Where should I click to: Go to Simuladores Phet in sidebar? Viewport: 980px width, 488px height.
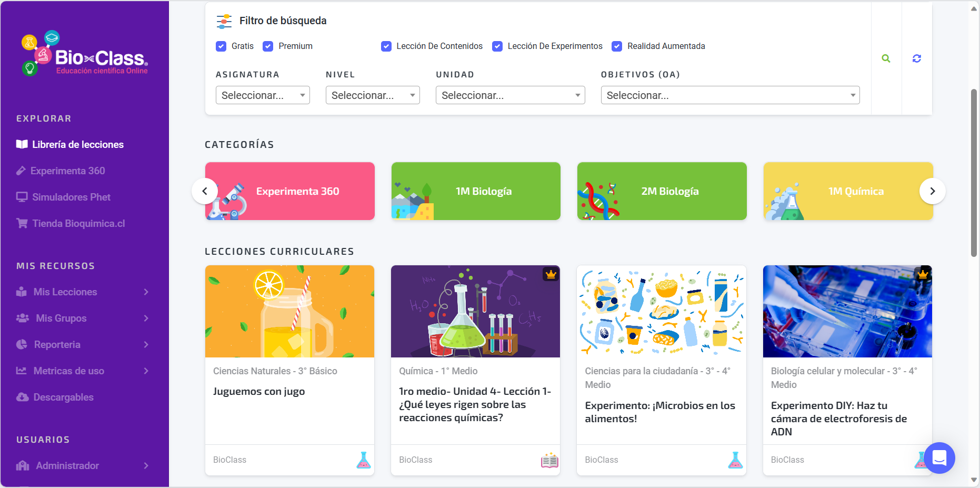71,197
